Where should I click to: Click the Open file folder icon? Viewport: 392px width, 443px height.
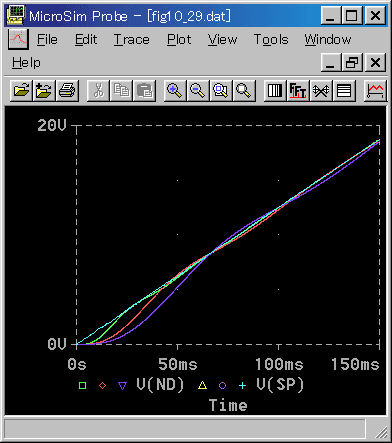click(22, 90)
